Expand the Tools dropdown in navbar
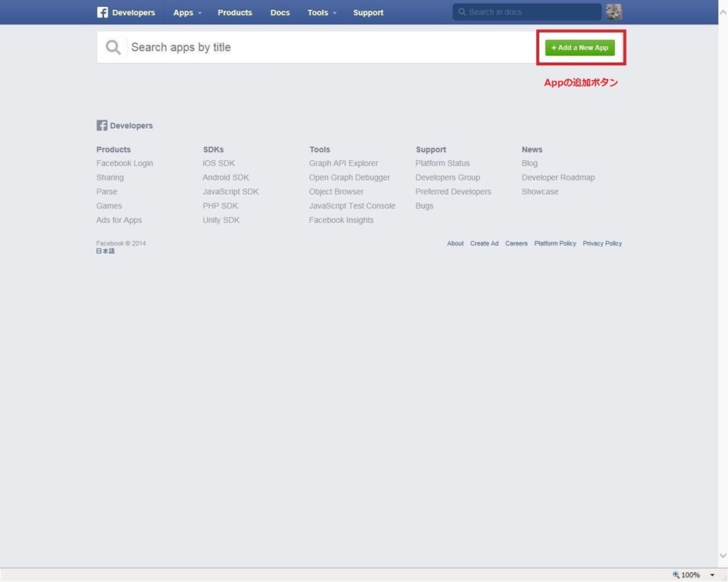The width and height of the screenshot is (728, 582). coord(322,13)
